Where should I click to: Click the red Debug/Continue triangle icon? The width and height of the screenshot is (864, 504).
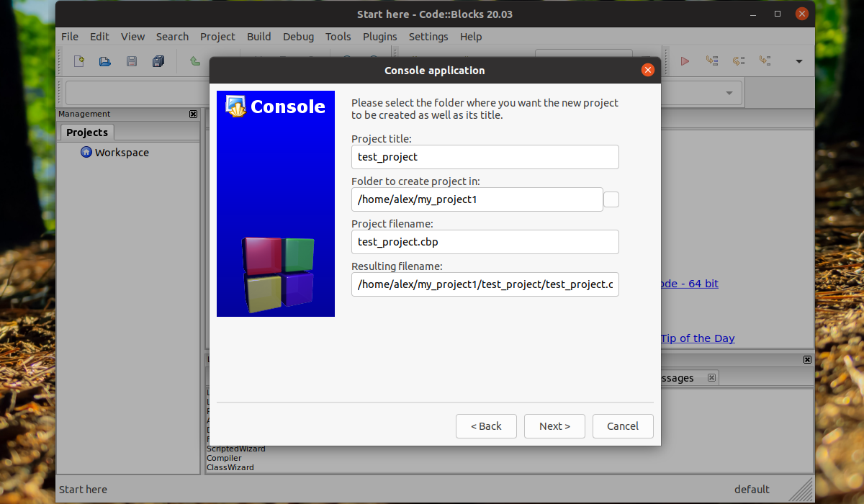click(x=685, y=61)
